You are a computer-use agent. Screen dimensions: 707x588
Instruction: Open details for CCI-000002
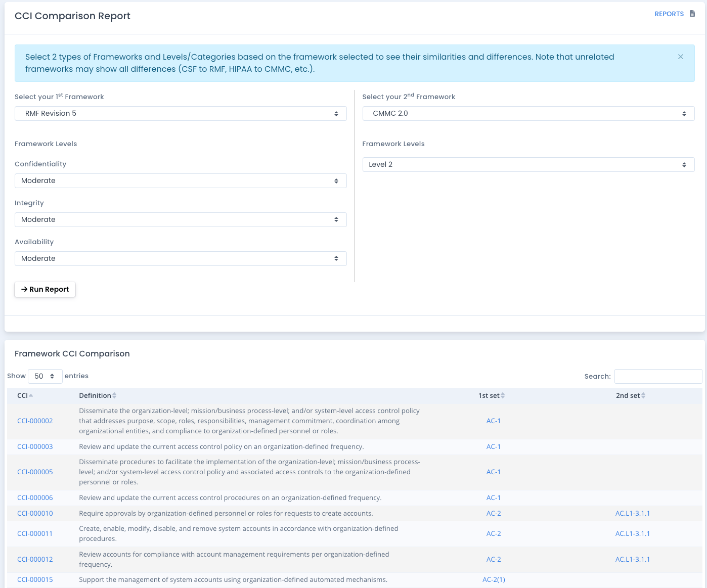pyautogui.click(x=35, y=421)
